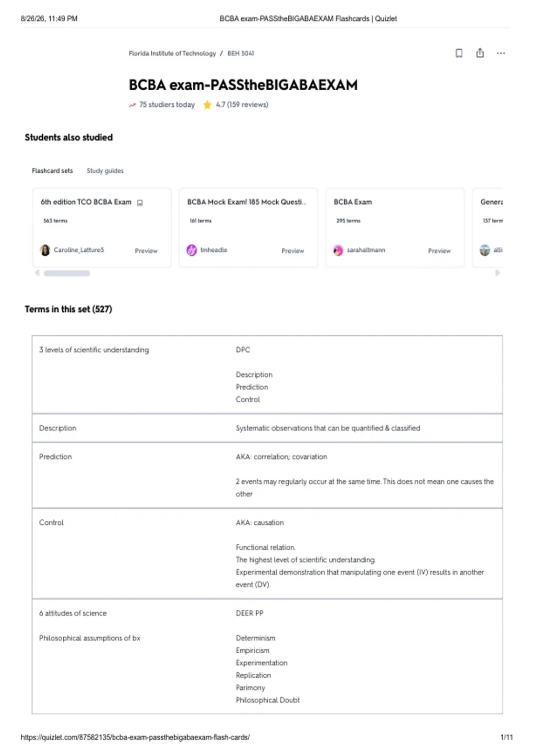This screenshot has width=534, height=756.
Task: Click the carousel left arrow
Action: click(x=37, y=273)
